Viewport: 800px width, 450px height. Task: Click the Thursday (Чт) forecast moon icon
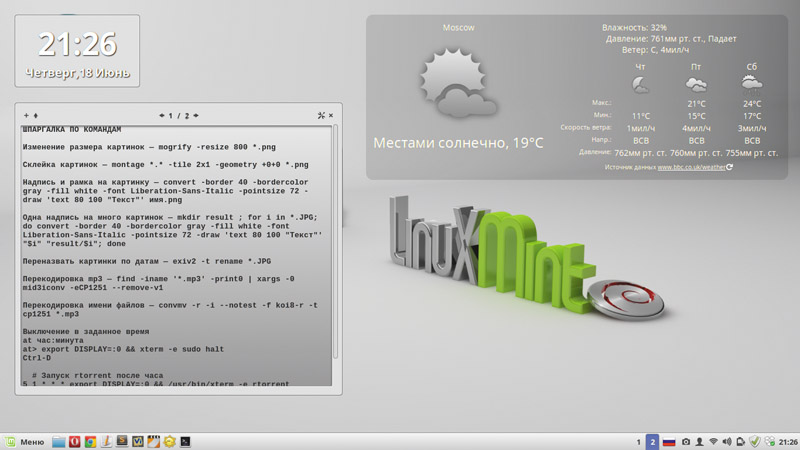click(x=640, y=84)
